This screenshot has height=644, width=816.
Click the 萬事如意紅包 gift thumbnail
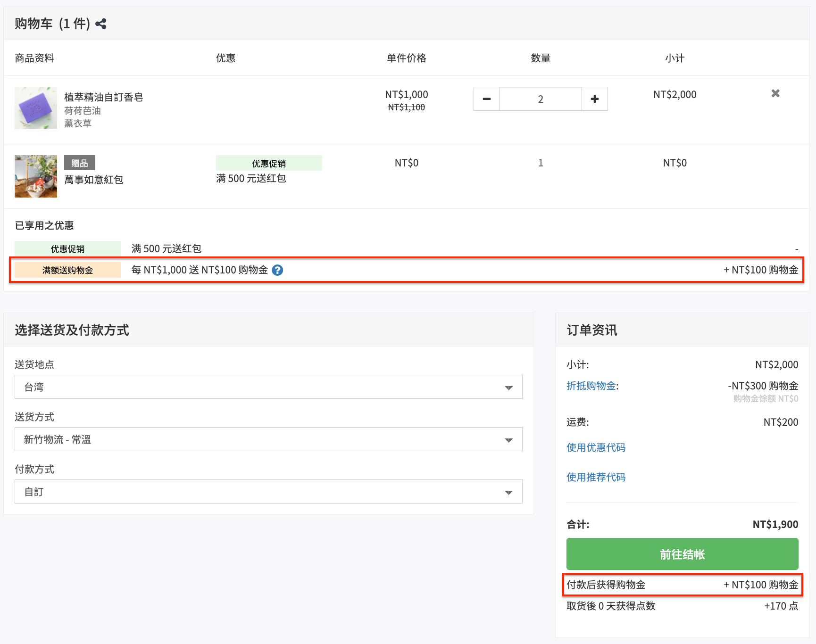[36, 176]
